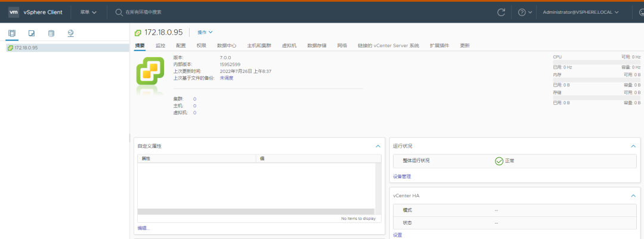Open the Networking inventory view icon

70,33
